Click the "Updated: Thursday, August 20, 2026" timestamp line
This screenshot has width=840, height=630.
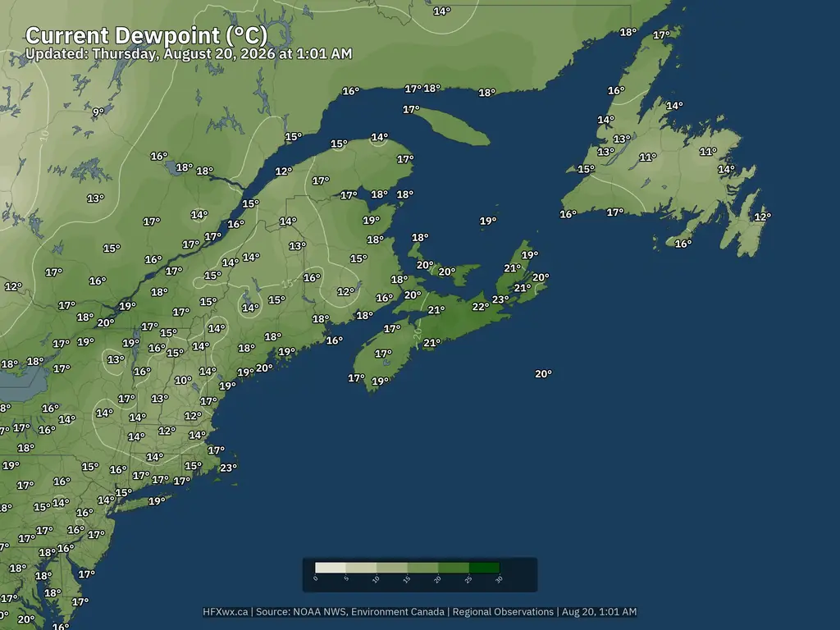(189, 53)
